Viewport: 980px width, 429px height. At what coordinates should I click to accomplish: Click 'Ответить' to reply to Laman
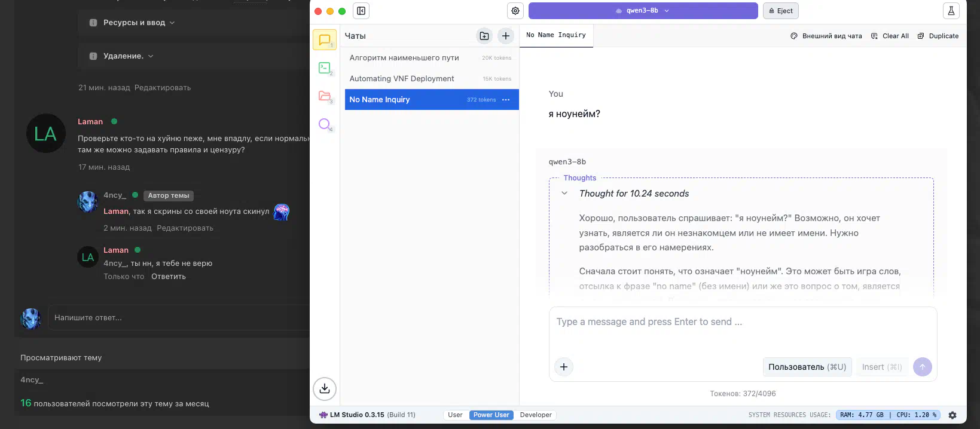pos(169,277)
